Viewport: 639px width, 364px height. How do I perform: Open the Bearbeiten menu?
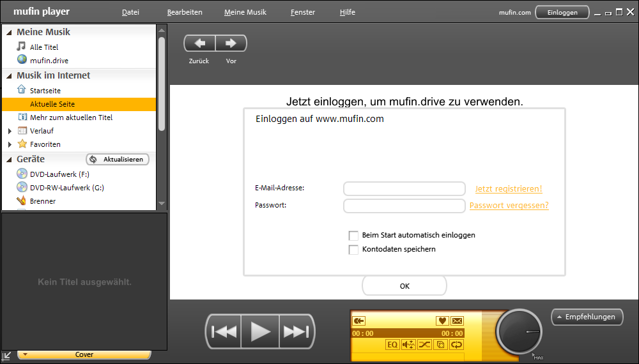(185, 12)
